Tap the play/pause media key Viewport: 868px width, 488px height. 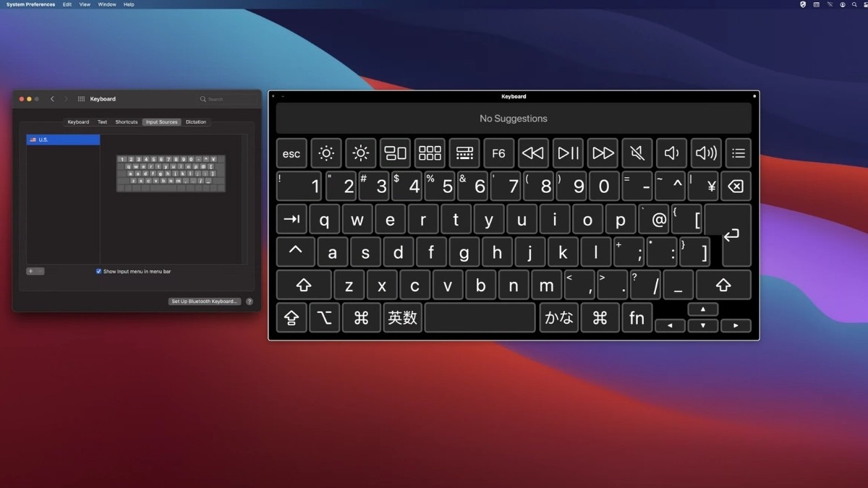[x=568, y=153]
